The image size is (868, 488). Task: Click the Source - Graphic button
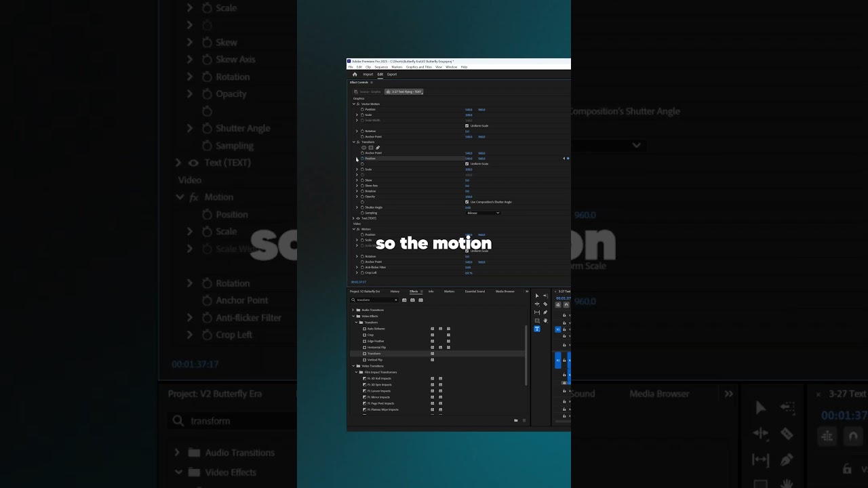[x=368, y=91]
